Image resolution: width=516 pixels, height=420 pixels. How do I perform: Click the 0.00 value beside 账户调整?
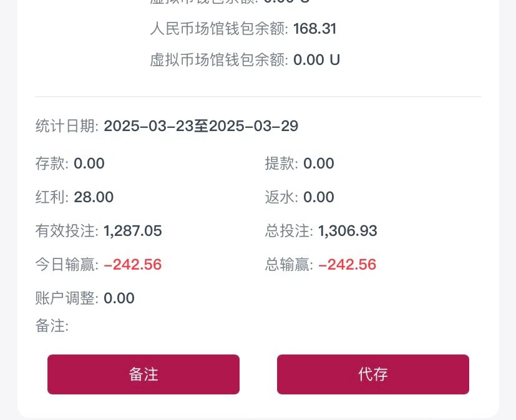[x=119, y=298]
